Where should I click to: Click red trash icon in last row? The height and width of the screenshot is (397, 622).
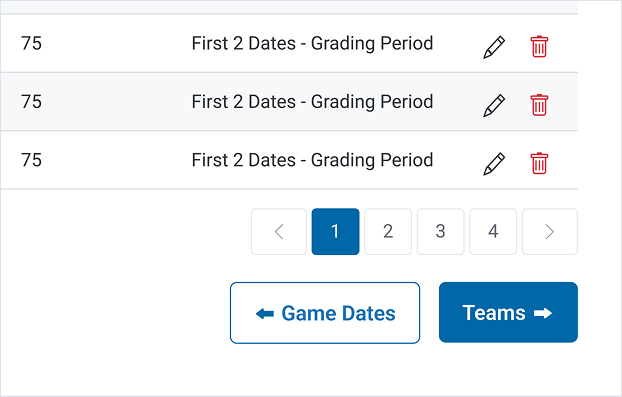click(x=539, y=163)
